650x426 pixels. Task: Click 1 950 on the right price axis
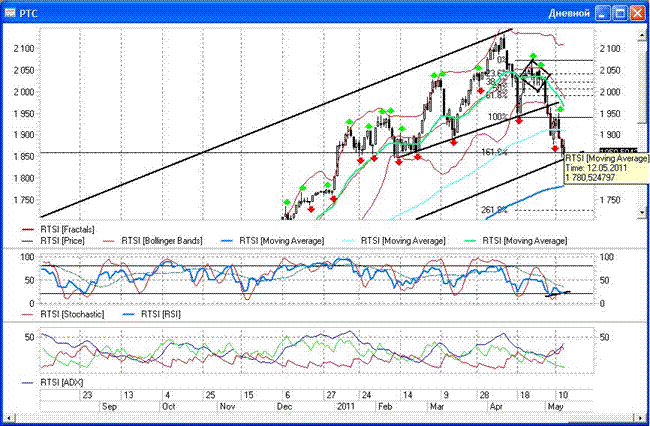(610, 113)
